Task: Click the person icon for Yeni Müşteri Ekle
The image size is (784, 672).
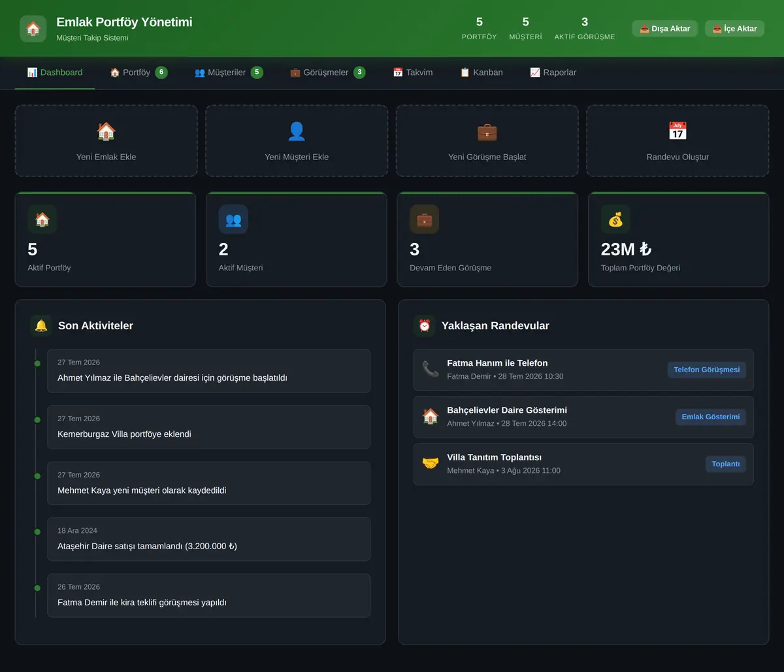Action: [x=297, y=131]
